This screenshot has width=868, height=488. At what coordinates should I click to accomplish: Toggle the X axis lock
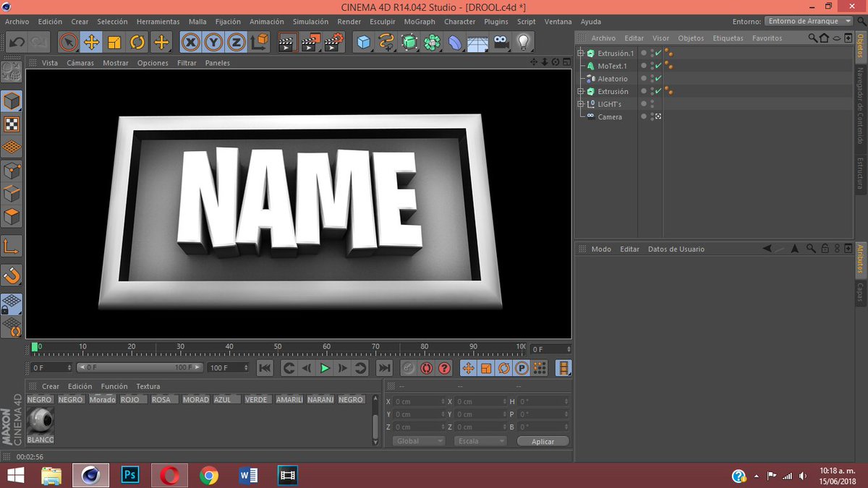(x=190, y=42)
